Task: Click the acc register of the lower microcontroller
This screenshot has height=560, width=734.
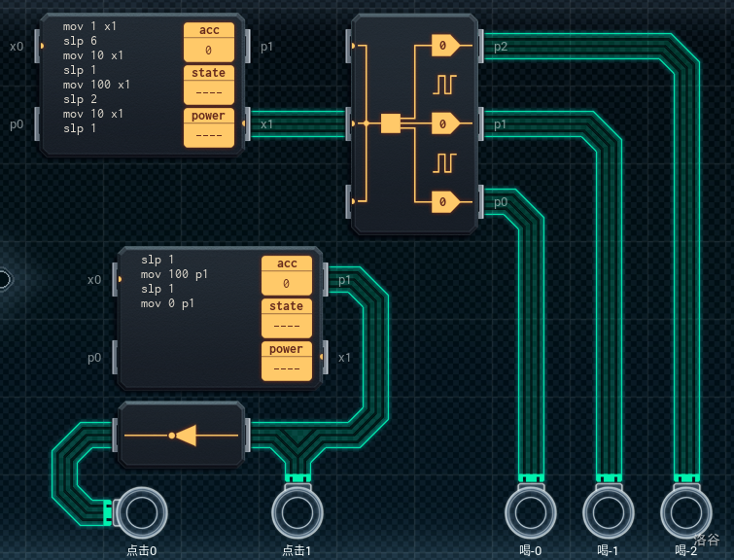Action: pos(287,274)
